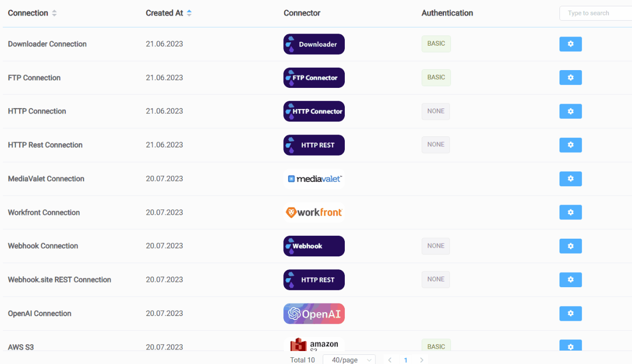Open settings gear for FTP Connection
Viewport: 632px width, 364px height.
[571, 78]
